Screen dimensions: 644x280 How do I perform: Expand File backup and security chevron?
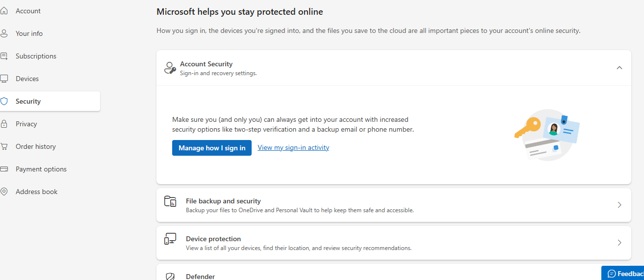[x=619, y=205]
